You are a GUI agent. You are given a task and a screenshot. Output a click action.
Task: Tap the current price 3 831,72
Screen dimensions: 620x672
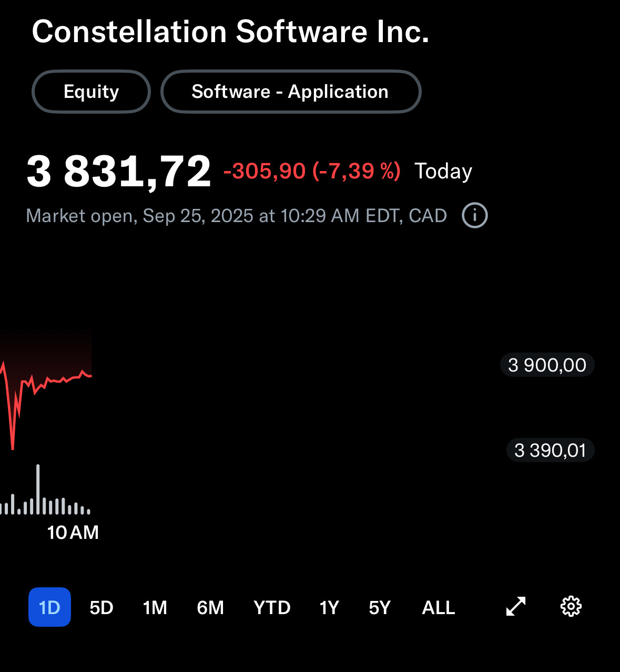pyautogui.click(x=119, y=172)
